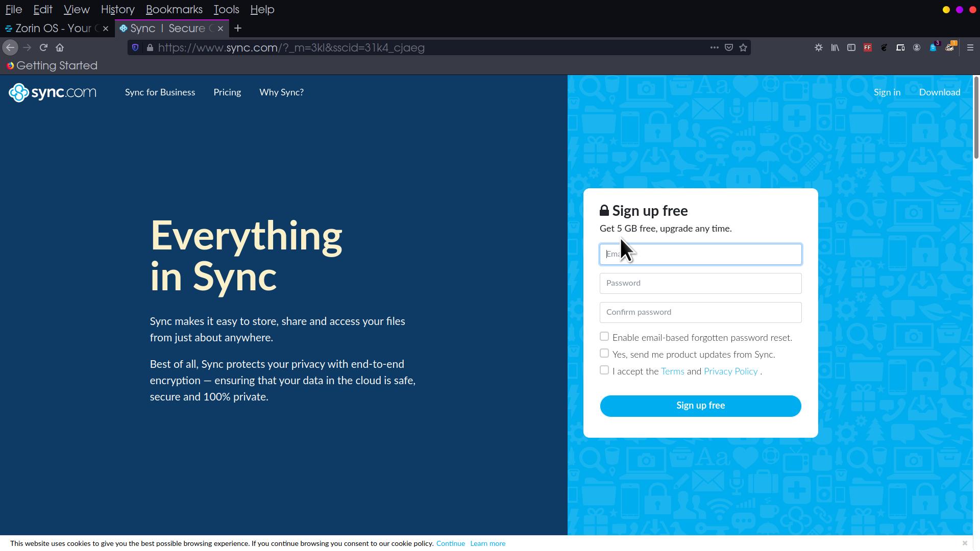Click the Ghostery ghost extension icon
This screenshot has width=980, height=551.
933,47
